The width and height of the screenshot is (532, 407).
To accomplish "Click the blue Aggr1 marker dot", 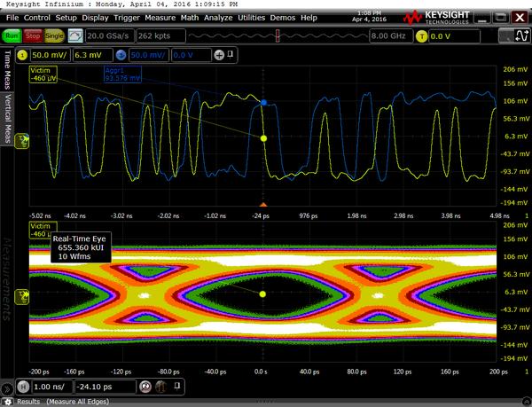I will [263, 103].
